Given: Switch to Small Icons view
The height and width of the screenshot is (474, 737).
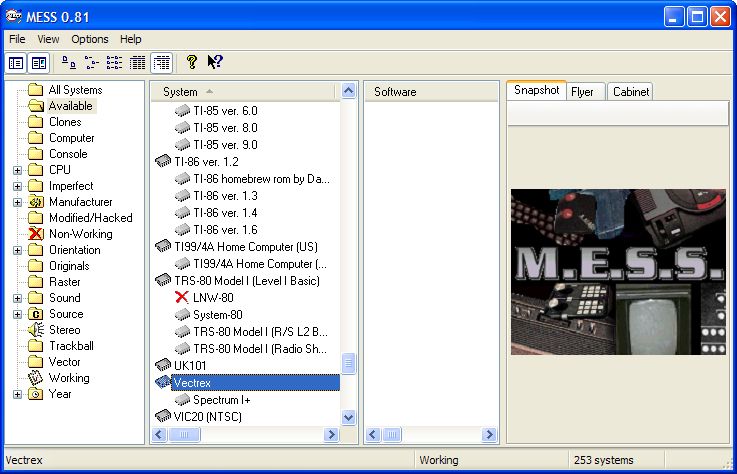Looking at the screenshot, I should point(92,63).
